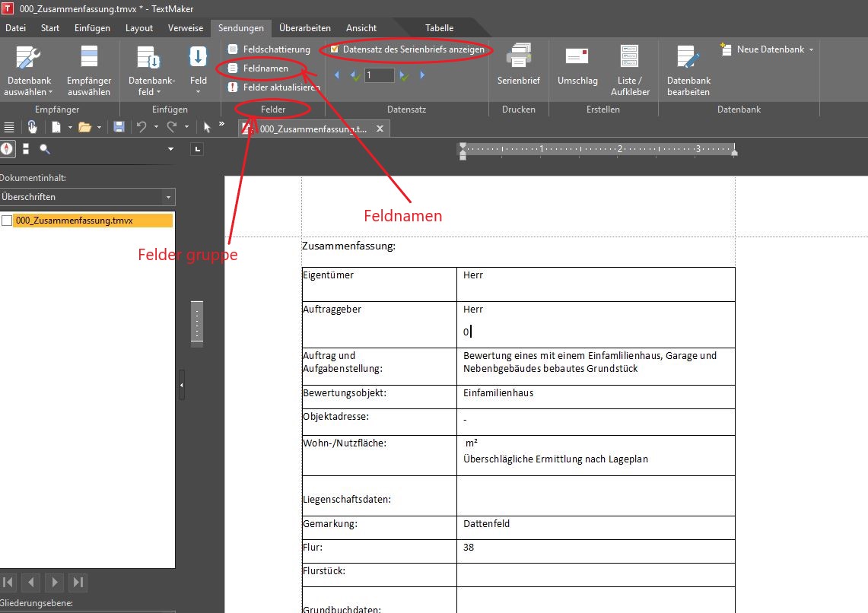Click the undo arrow icon
This screenshot has height=613, width=868.
[x=141, y=127]
